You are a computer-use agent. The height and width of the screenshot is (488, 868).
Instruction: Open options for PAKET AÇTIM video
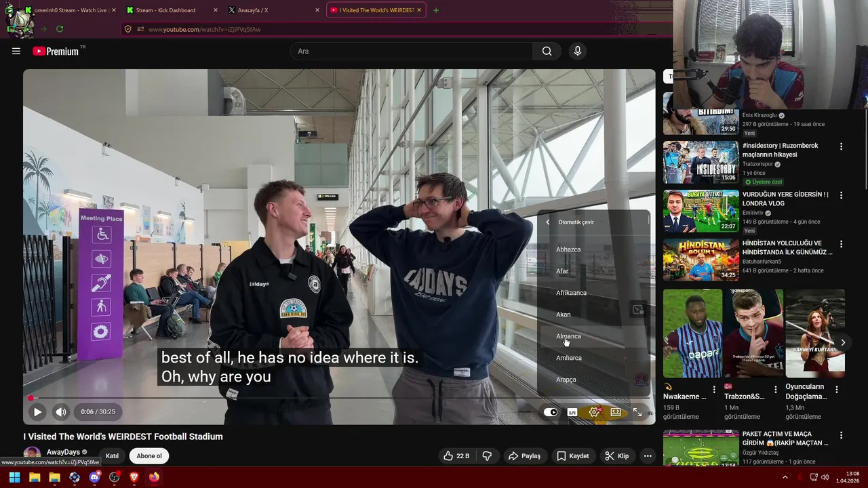tap(841, 435)
